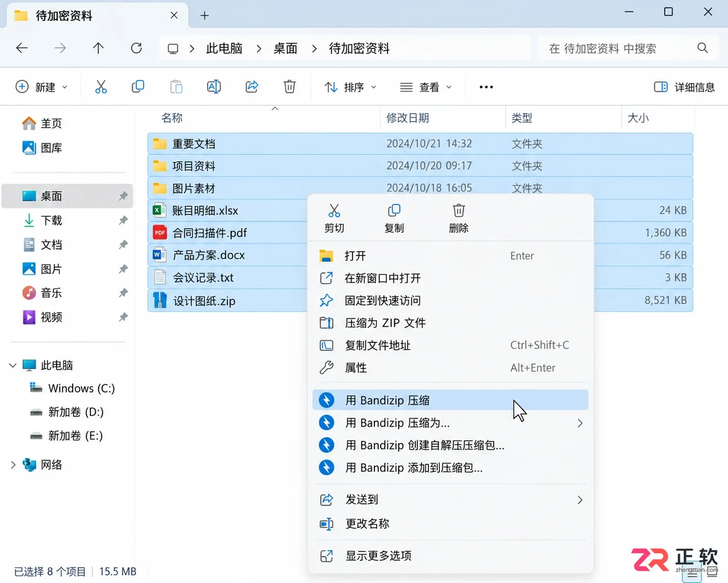Screen dimensions: 728x583
Task: Collapse the 此电脑 tree node
Action: 13,365
